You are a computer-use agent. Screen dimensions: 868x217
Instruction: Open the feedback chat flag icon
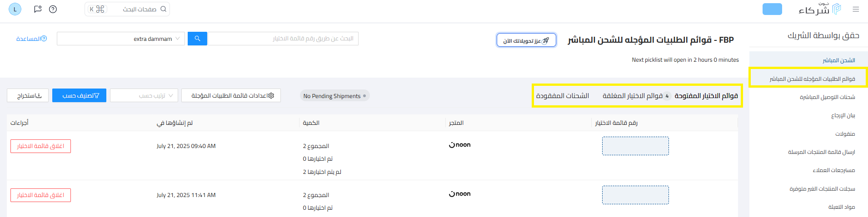pos(38,9)
